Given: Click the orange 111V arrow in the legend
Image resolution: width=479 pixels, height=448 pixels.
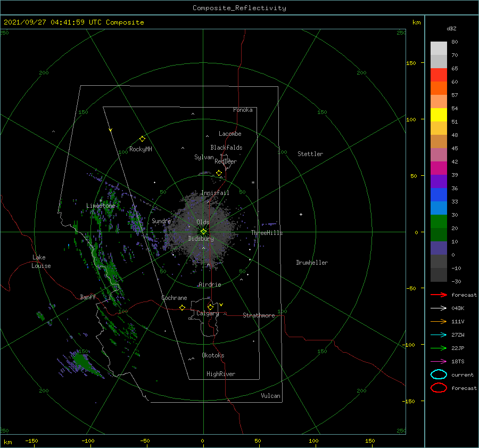Looking at the screenshot, I should pos(439,321).
